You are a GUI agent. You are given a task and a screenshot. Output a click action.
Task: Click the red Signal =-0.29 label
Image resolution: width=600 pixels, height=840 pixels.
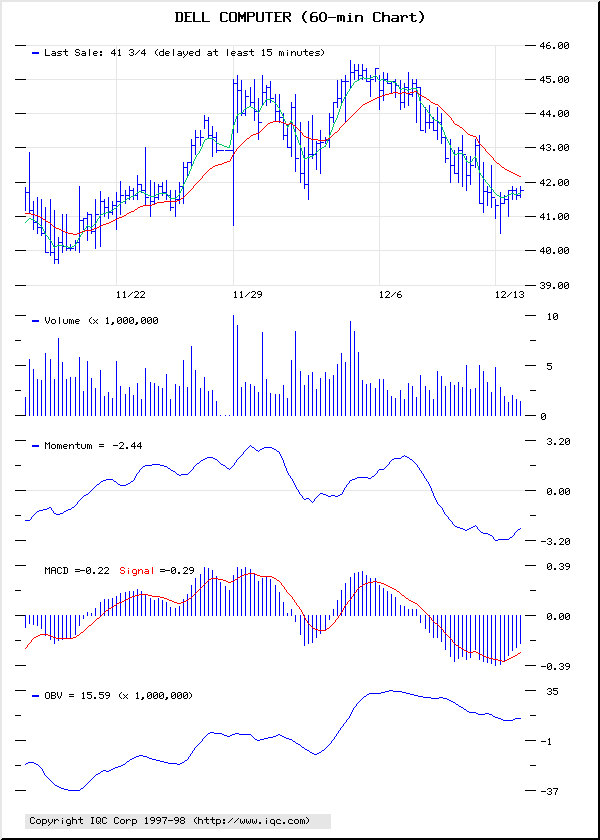tap(157, 571)
